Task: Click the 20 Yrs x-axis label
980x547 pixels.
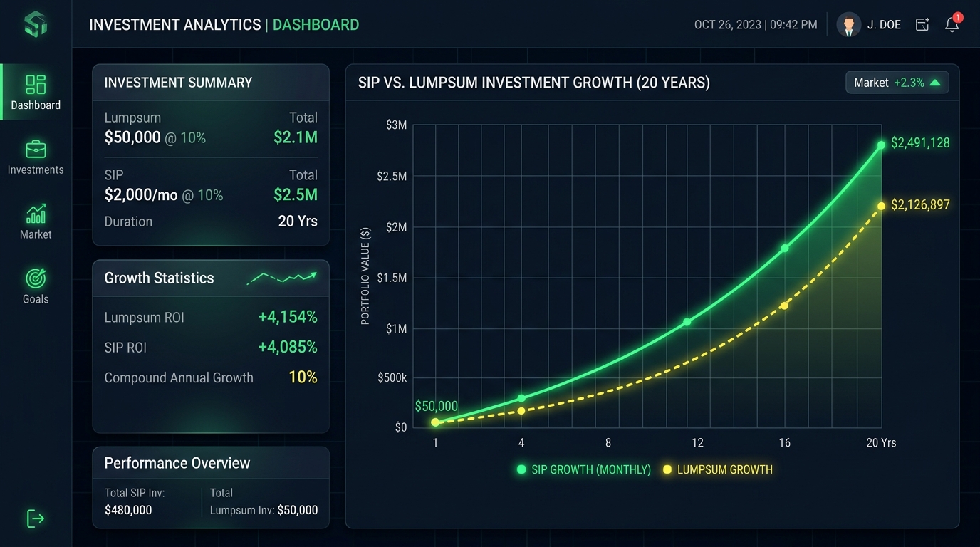Action: click(x=881, y=443)
